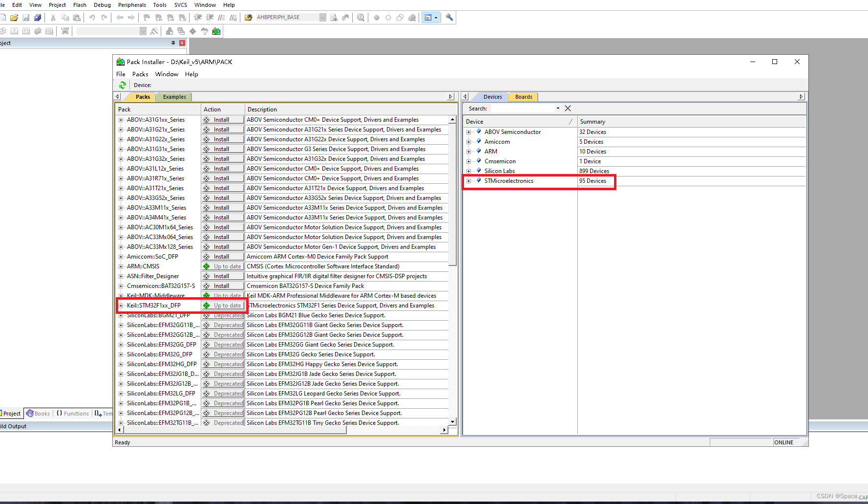Switch to the Devices tab
Viewport: 868px width, 504px height.
(492, 97)
